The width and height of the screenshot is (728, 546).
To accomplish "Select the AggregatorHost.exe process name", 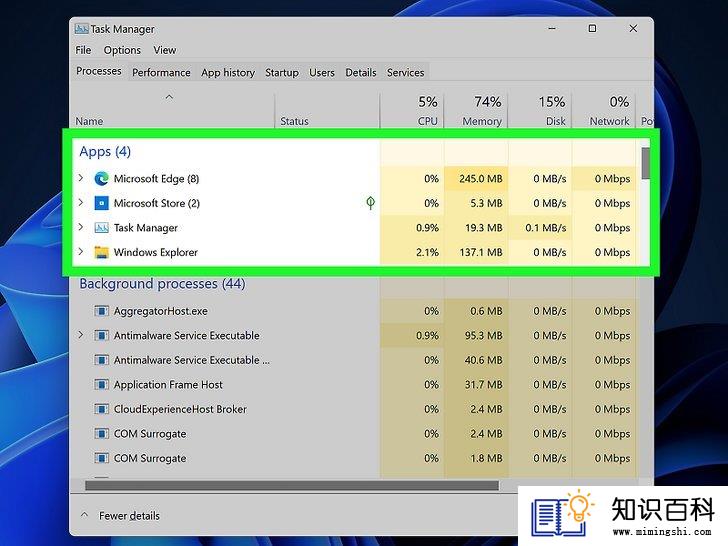I will (161, 311).
